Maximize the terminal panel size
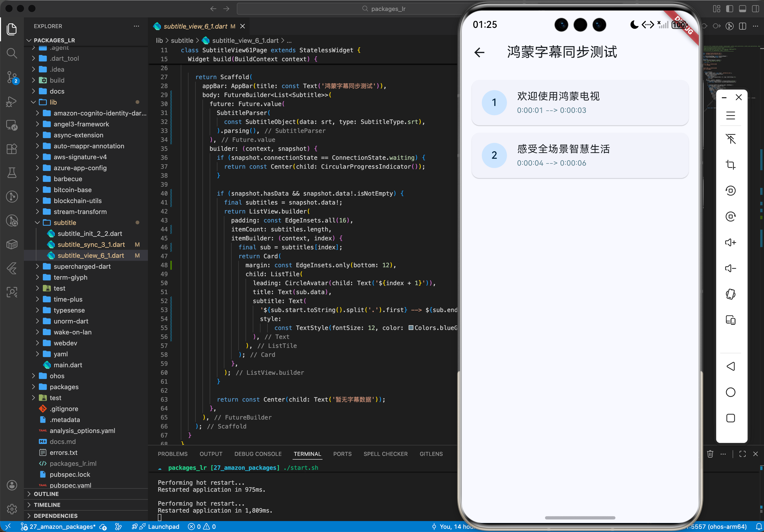The image size is (764, 532). (742, 454)
